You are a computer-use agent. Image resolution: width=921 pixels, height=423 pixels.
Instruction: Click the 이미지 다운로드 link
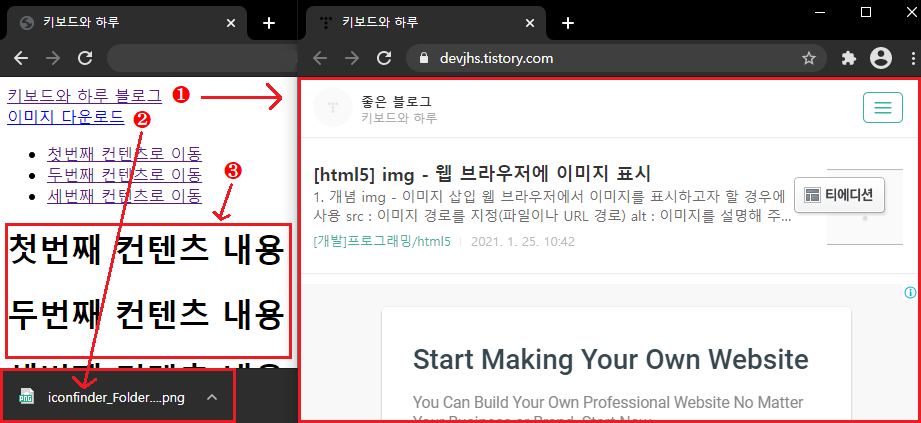point(66,117)
